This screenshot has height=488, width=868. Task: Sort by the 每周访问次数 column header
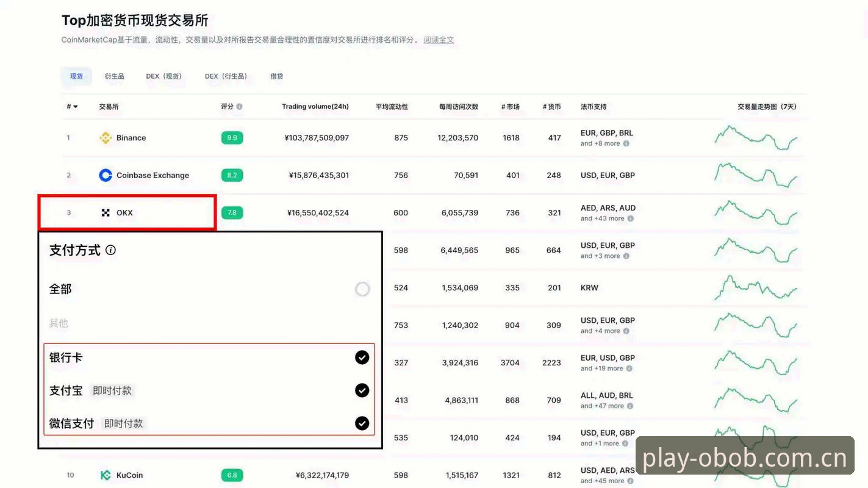tap(459, 107)
